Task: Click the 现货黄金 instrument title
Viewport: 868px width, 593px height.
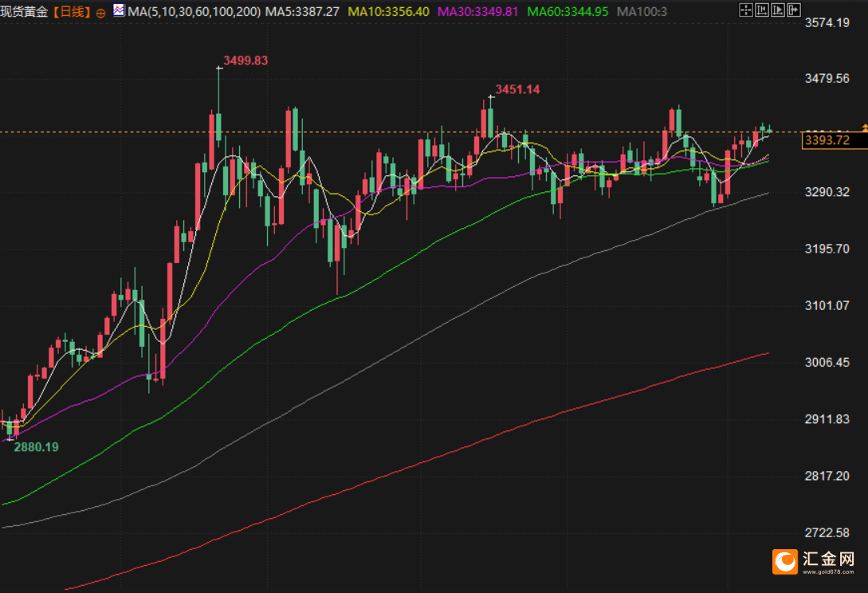Action: pyautogui.click(x=25, y=12)
